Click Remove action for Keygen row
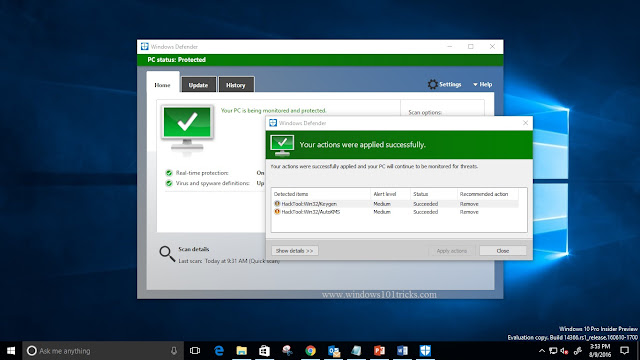Viewport: 640px width, 360px height. coord(469,204)
